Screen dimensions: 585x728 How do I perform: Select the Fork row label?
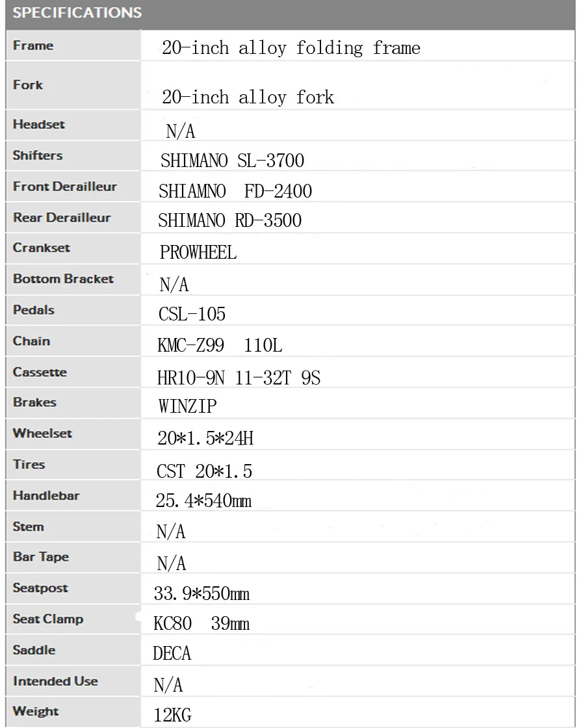tap(28, 85)
